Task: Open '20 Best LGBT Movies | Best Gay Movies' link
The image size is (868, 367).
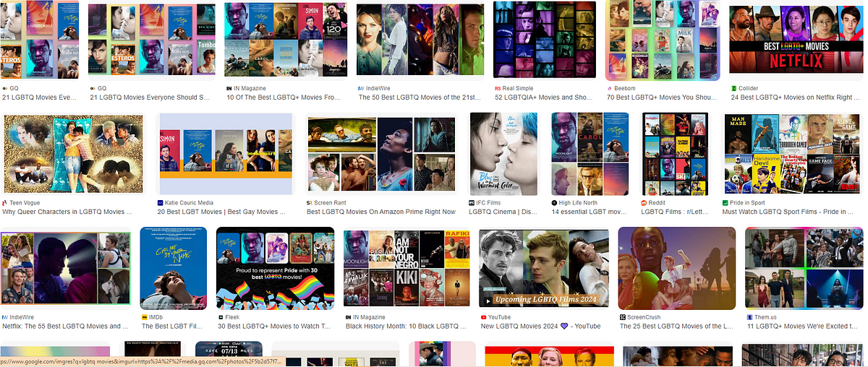Action: 222,212
